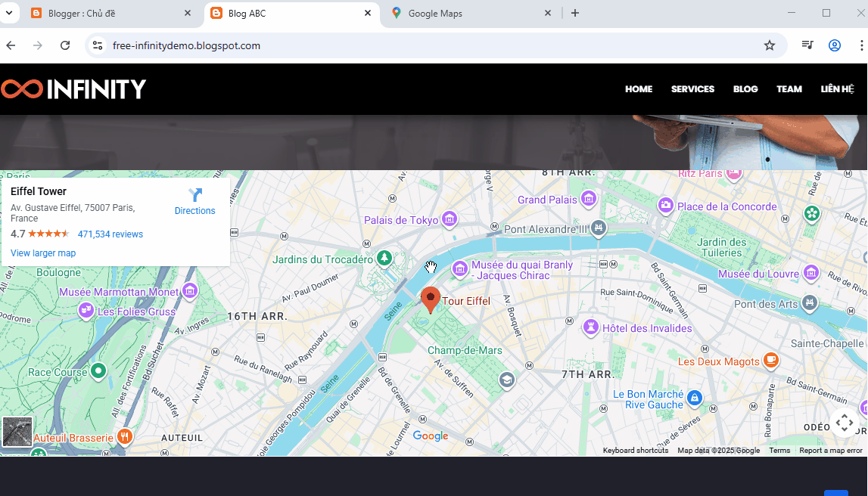Viewport: 868px width, 496px height.
Task: Select Musée du quai Branly marker
Action: coord(459,268)
